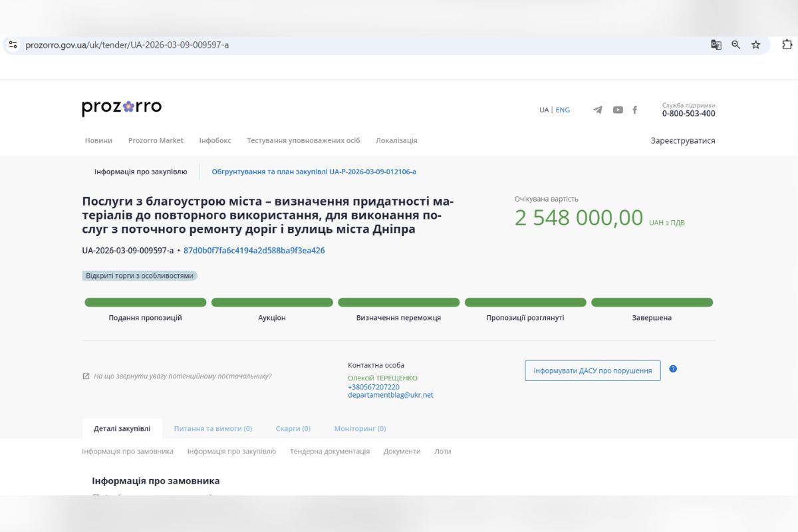Open the browser extensions icon
The width and height of the screenshot is (798, 532).
787,45
